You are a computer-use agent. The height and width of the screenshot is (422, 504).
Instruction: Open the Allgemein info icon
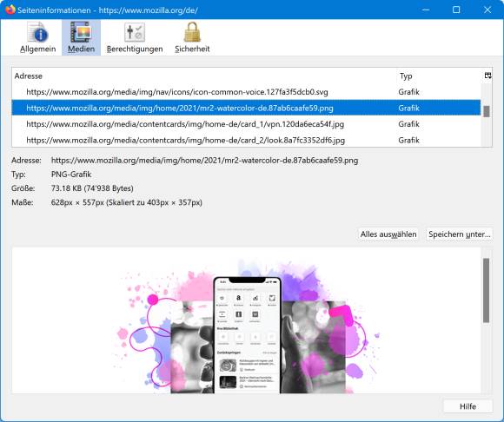(x=38, y=32)
